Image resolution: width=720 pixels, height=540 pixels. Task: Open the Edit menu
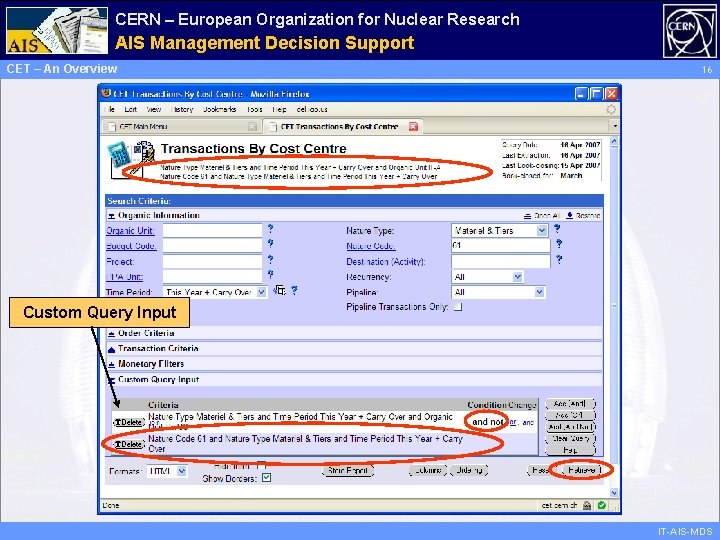(x=130, y=109)
